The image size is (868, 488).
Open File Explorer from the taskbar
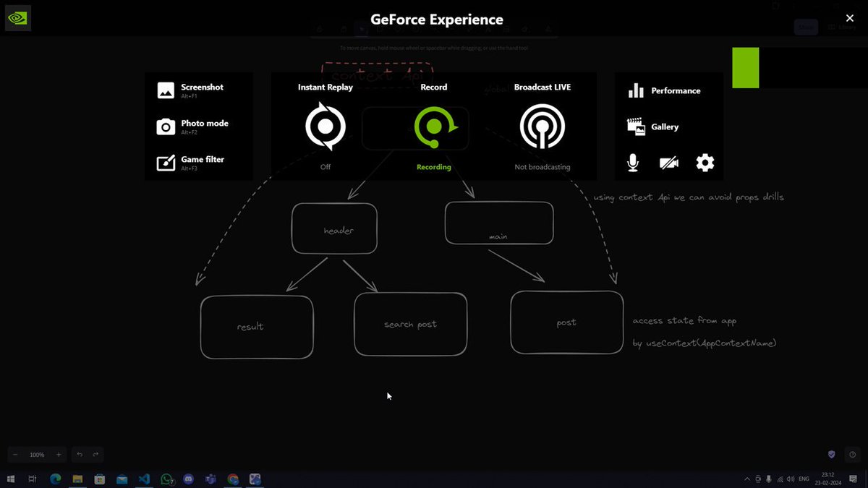point(77,479)
